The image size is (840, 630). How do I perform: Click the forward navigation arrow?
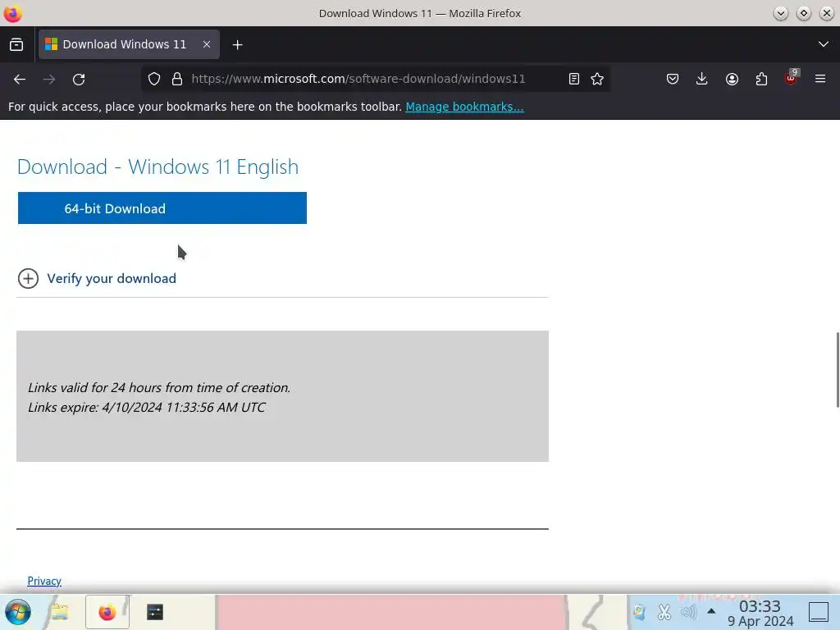[x=49, y=80]
